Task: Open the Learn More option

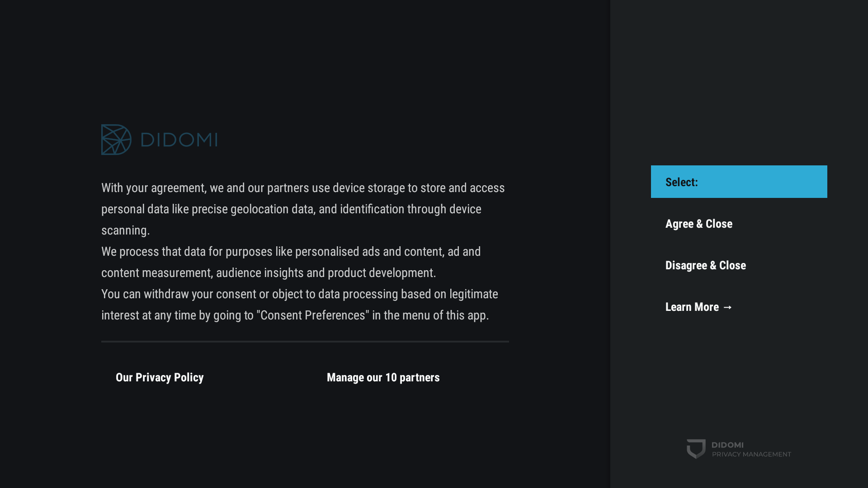Action: point(692,307)
